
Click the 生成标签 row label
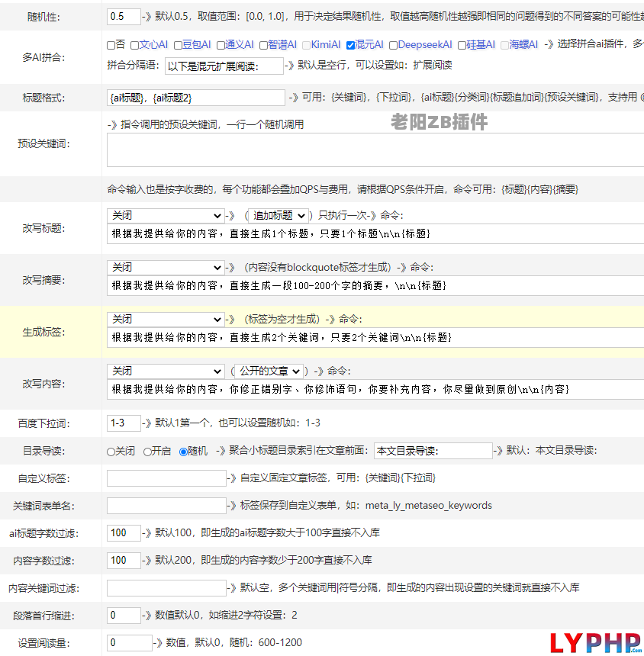(x=43, y=332)
